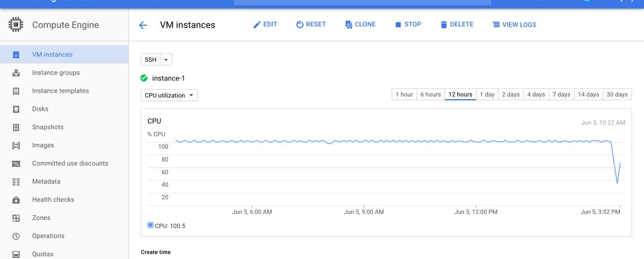The width and height of the screenshot is (644, 259).
Task: Click the Operations clock icon
Action: tap(16, 236)
